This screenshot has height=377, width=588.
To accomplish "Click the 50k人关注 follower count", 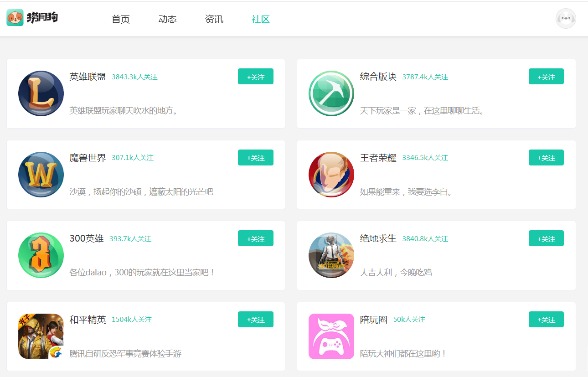I will [409, 320].
